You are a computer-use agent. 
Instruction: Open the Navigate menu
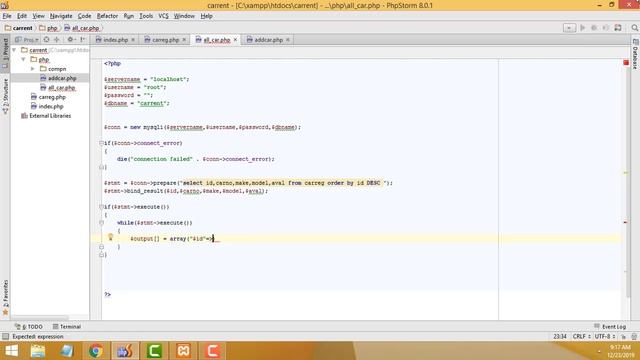pyautogui.click(x=61, y=16)
